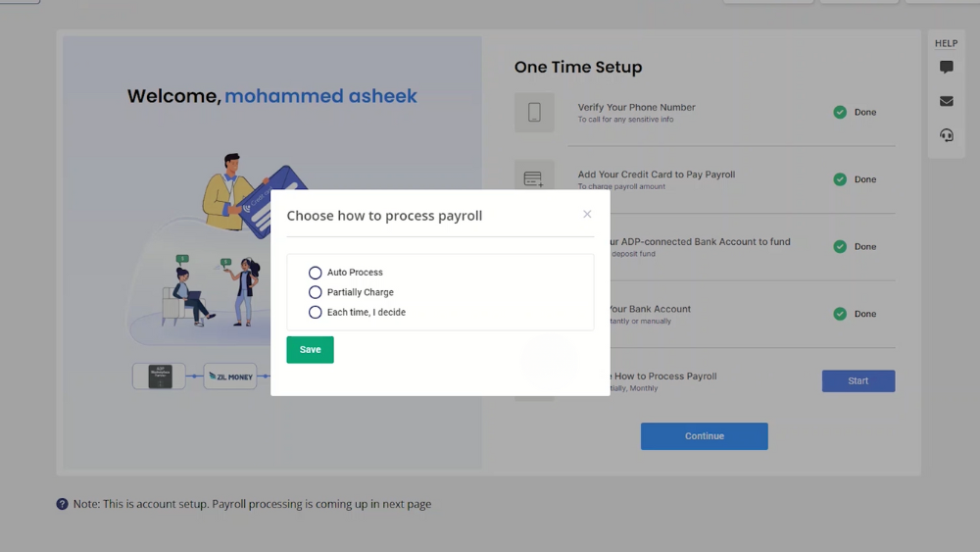Screen dimensions: 980x552
Task: Open the headset phone support icon
Action: pyautogui.click(x=947, y=135)
